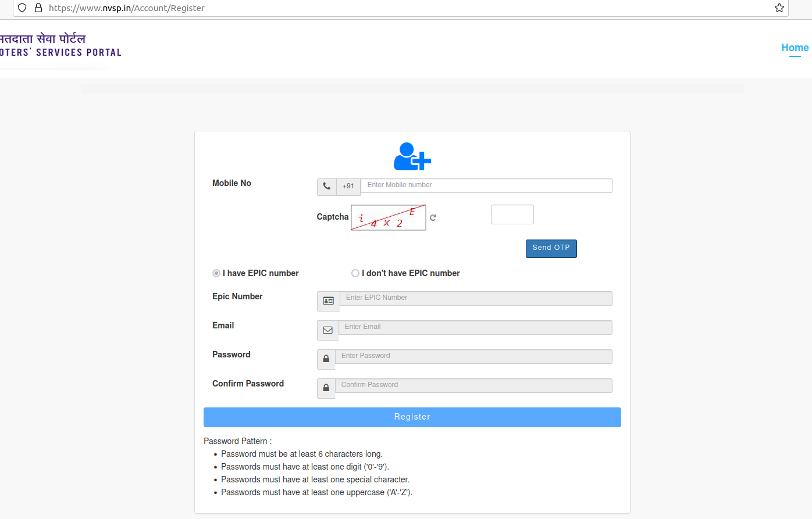Click the padlock icon beside Password field

coord(326,359)
